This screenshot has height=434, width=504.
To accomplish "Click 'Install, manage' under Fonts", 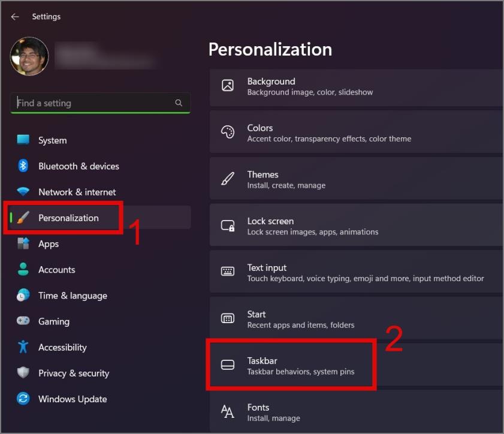I will 273,418.
